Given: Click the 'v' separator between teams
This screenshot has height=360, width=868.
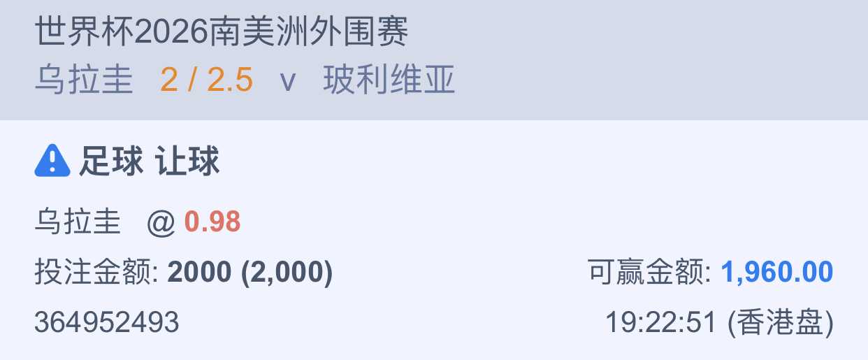Looking at the screenshot, I should [288, 82].
